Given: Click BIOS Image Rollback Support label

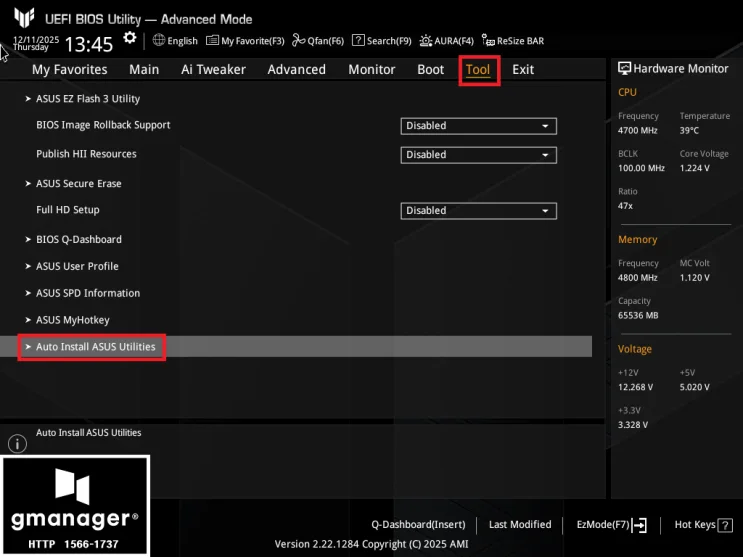Looking at the screenshot, I should [103, 125].
